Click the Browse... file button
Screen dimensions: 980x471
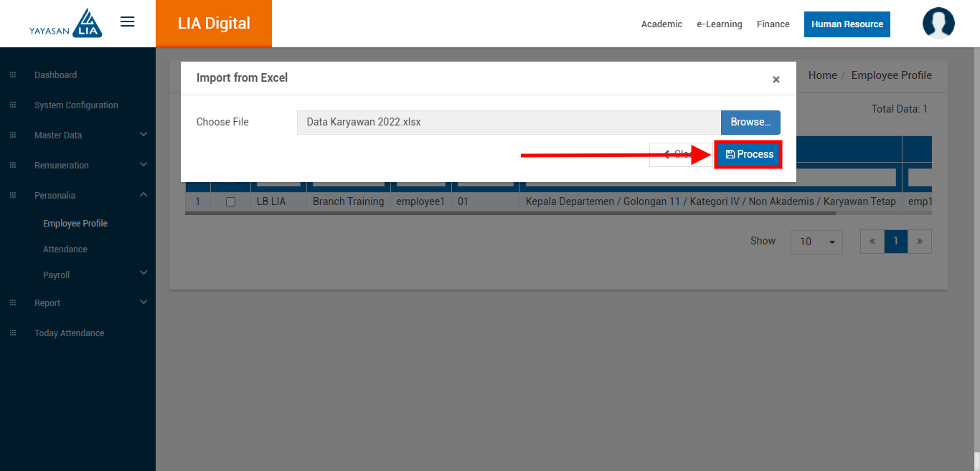pyautogui.click(x=750, y=123)
